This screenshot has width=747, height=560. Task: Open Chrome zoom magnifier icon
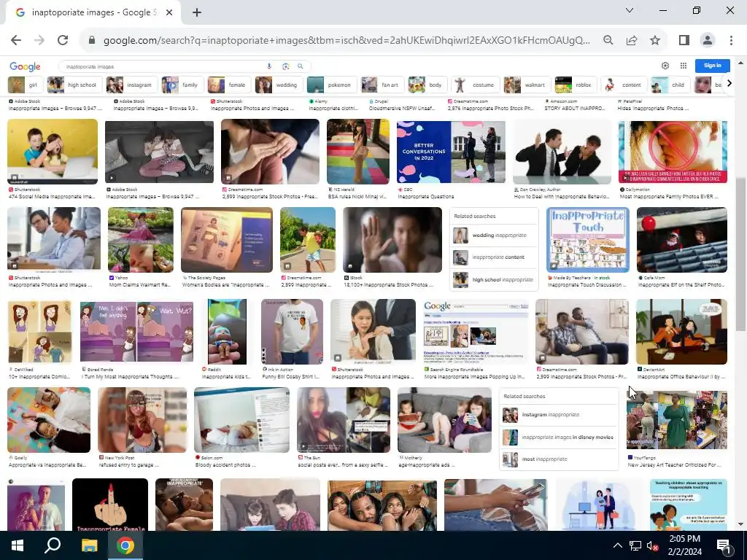(608, 40)
